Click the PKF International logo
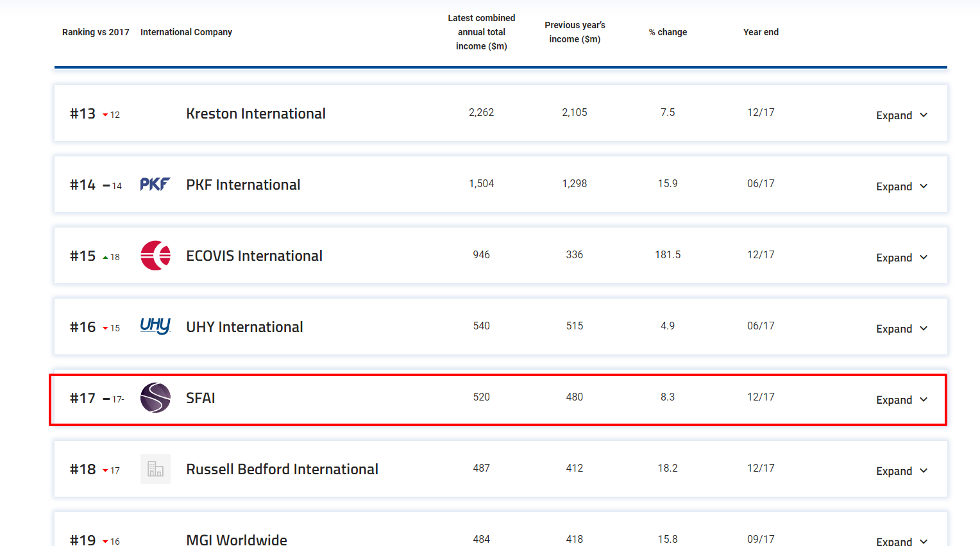The image size is (980, 546). click(155, 185)
